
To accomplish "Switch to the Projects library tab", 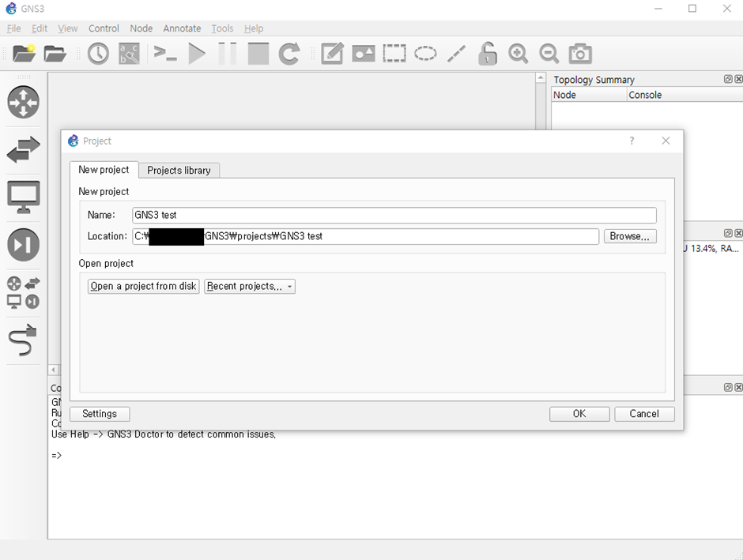I will (x=179, y=171).
